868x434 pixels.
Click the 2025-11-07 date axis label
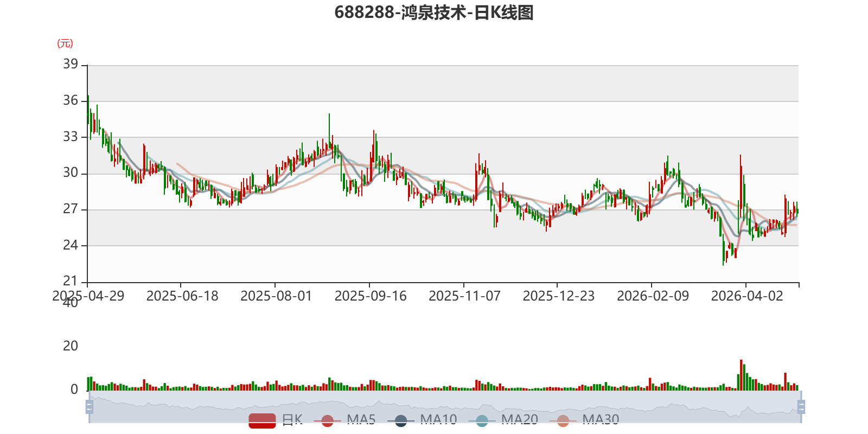[464, 296]
